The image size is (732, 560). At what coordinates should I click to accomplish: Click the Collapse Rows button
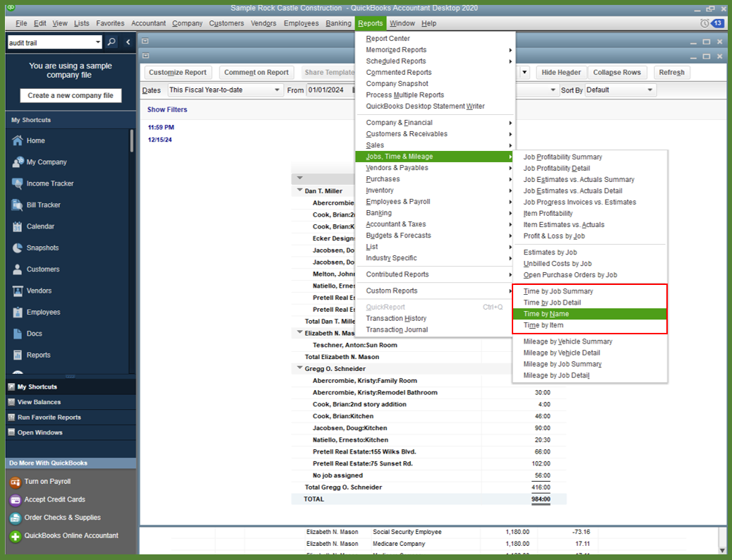(x=617, y=72)
